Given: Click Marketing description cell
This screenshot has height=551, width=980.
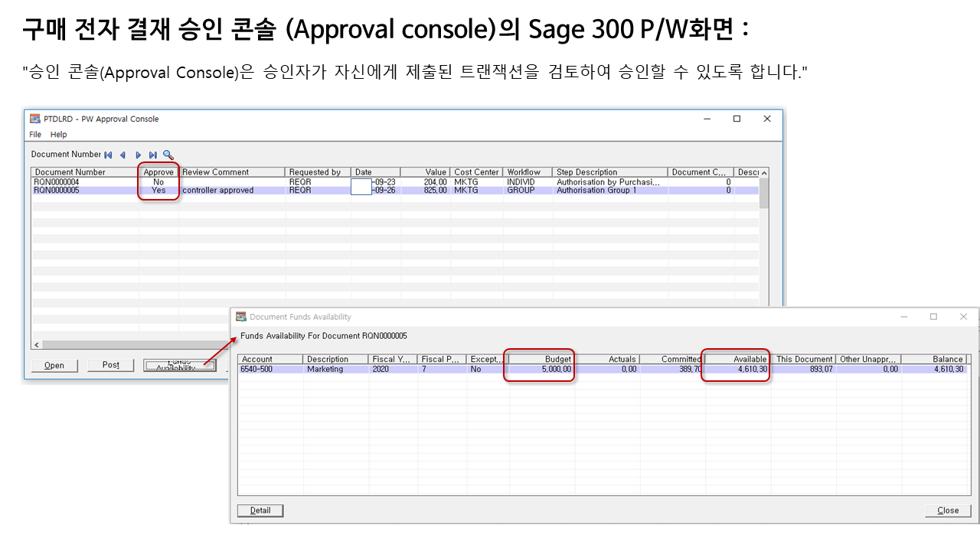Looking at the screenshot, I should (335, 369).
